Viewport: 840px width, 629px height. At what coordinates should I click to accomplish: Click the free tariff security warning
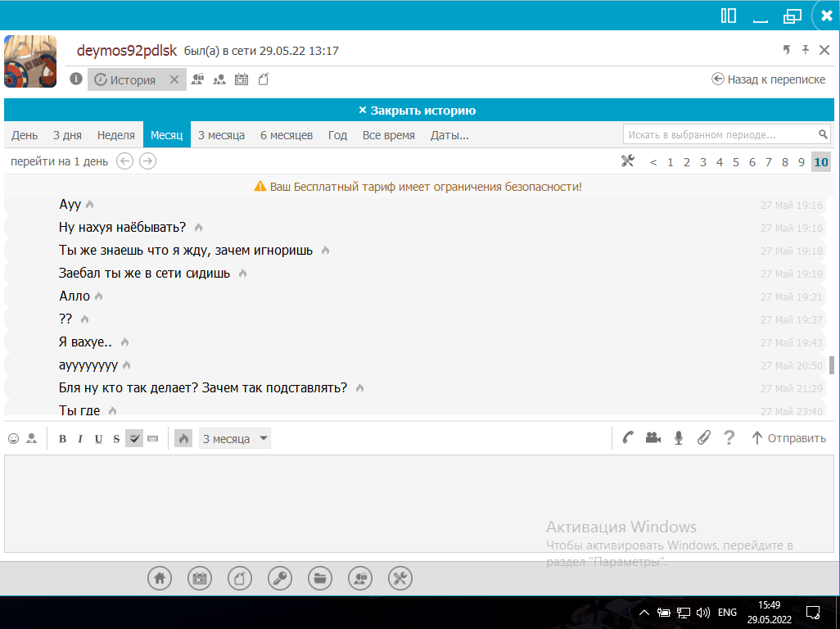(x=418, y=187)
